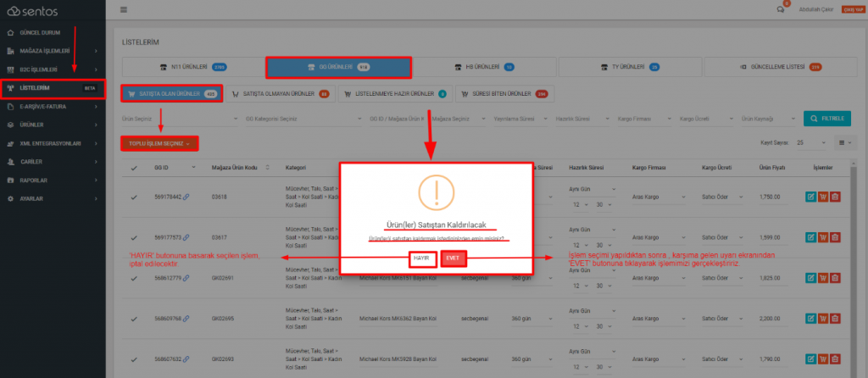868x378 pixels.
Task: Click the edit icon for product 569178442
Action: point(811,197)
